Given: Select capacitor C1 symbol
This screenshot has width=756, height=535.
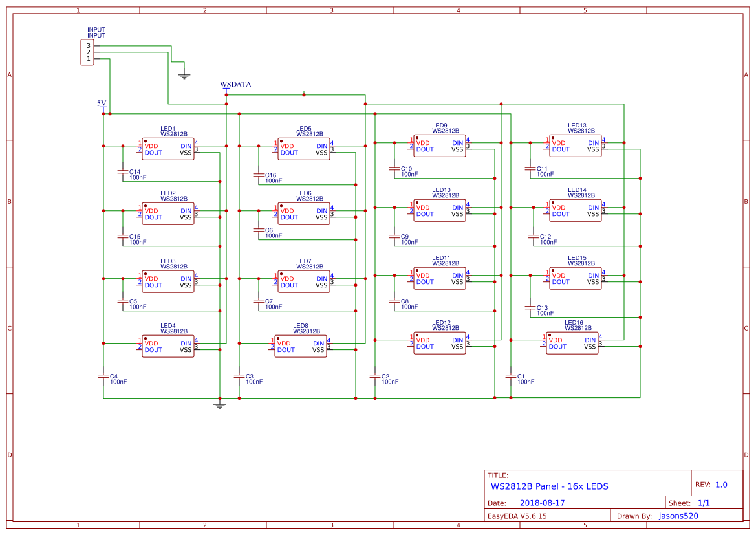Looking at the screenshot, I should tap(511, 375).
